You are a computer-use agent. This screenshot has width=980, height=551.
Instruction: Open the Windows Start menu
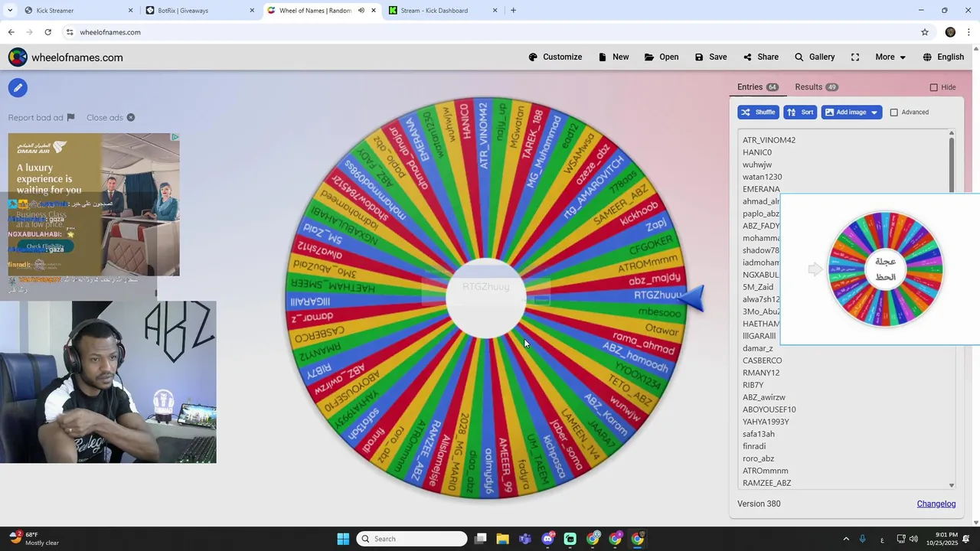pos(343,539)
